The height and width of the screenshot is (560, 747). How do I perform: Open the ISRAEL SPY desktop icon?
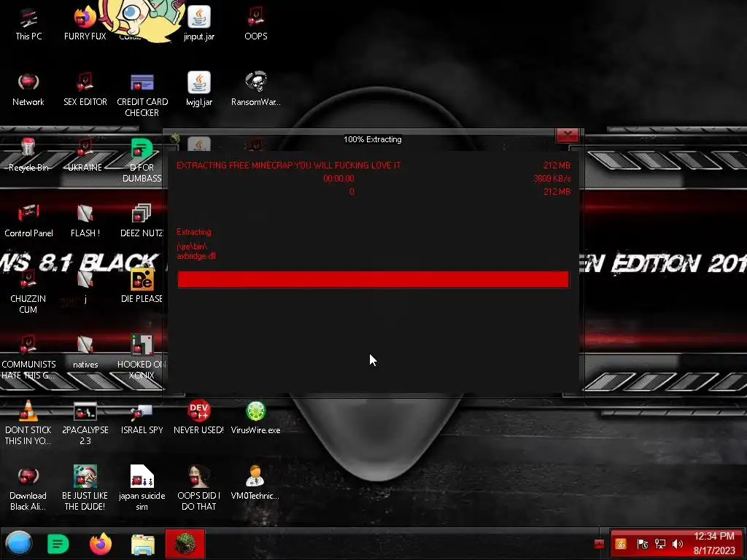[142, 418]
